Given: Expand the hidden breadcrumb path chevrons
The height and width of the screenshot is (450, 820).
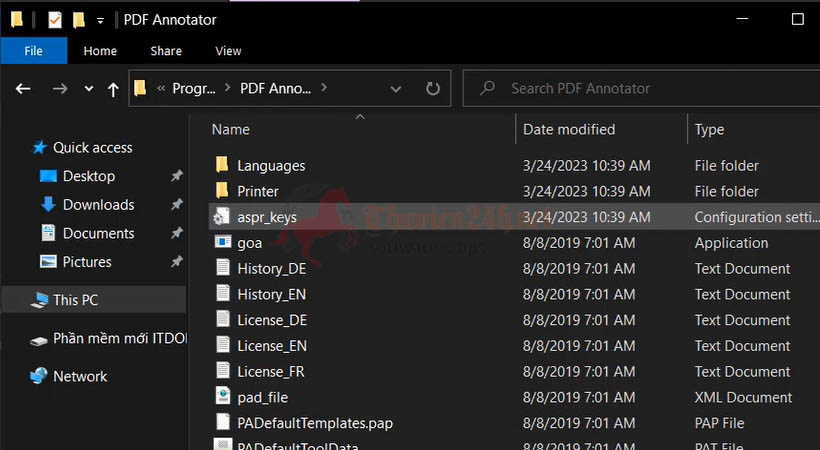Looking at the screenshot, I should pyautogui.click(x=161, y=88).
